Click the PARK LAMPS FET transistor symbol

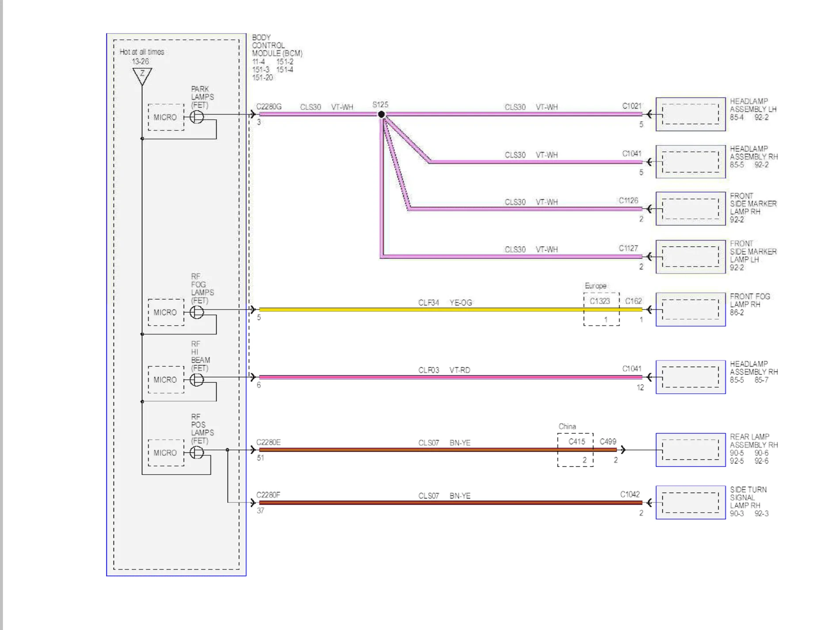[197, 117]
